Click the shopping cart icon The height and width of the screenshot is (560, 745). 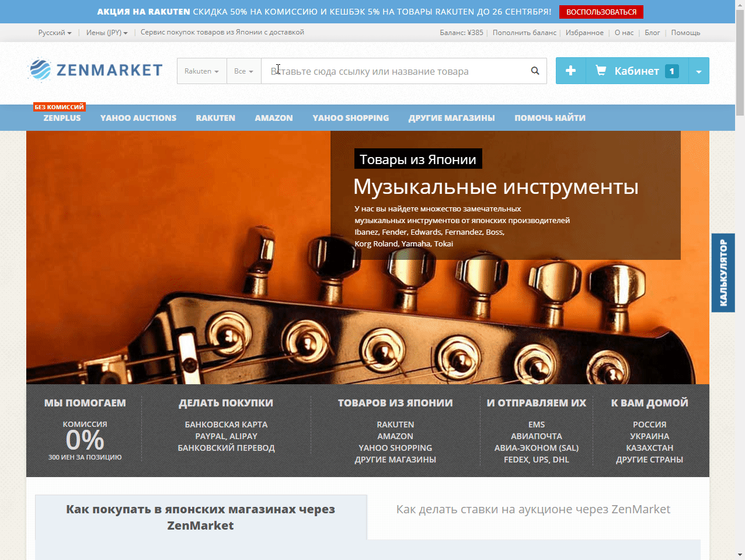tap(600, 71)
